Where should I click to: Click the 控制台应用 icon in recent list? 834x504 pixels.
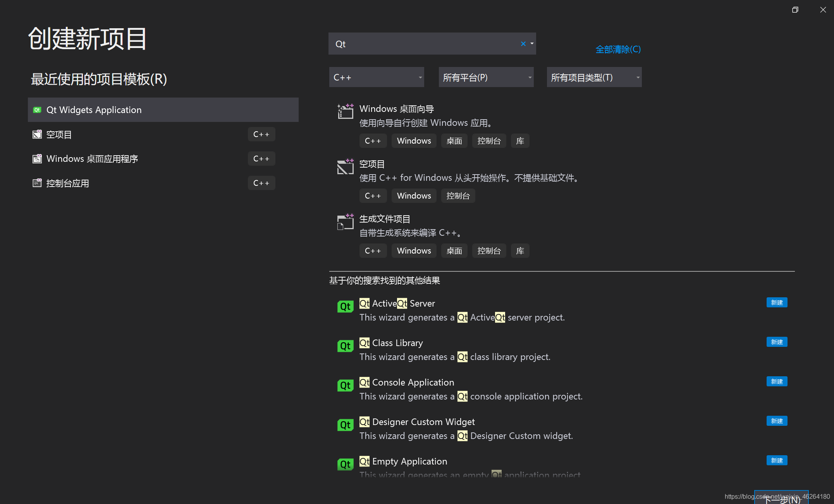37,183
